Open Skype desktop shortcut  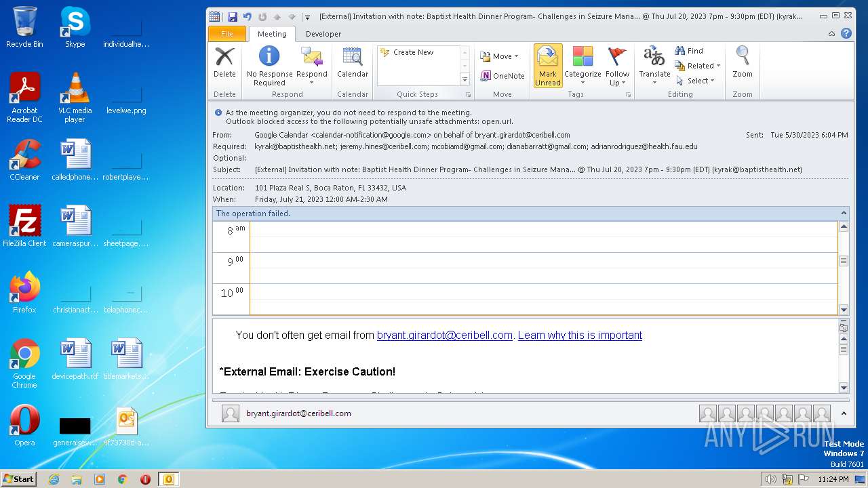pyautogui.click(x=75, y=27)
